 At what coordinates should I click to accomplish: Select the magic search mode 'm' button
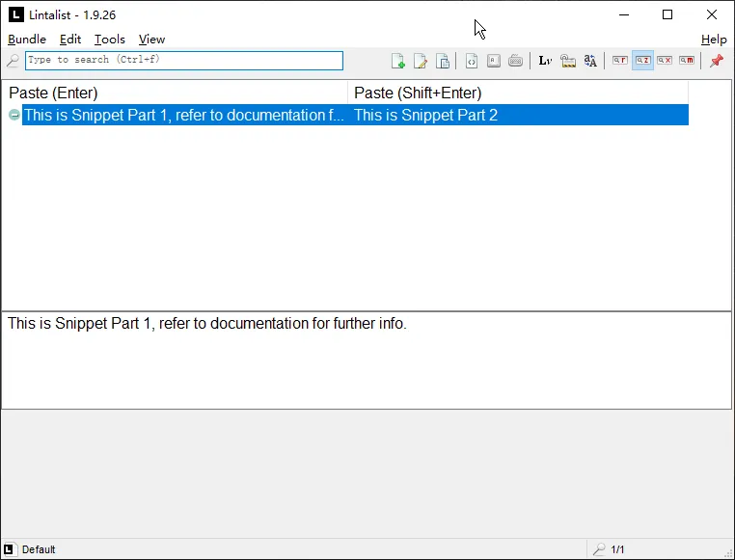point(687,61)
